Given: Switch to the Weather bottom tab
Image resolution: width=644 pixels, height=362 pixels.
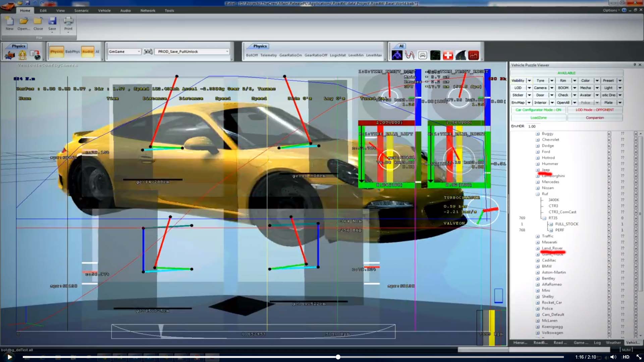Looking at the screenshot, I should 613,343.
